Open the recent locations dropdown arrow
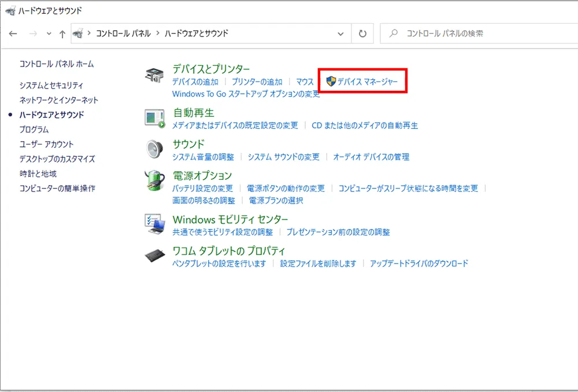 [49, 34]
